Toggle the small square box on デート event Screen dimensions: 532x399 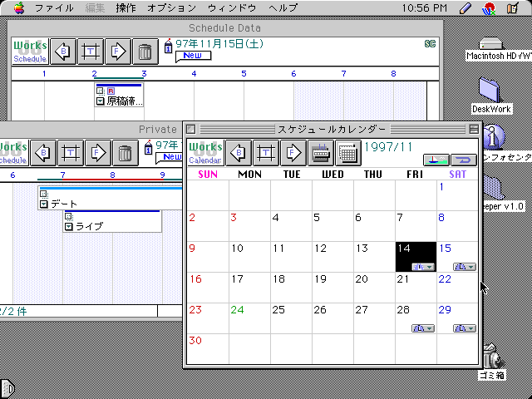tap(44, 194)
